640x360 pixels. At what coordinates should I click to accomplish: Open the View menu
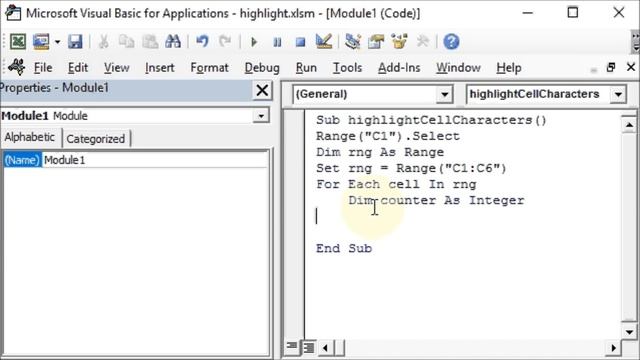116,68
